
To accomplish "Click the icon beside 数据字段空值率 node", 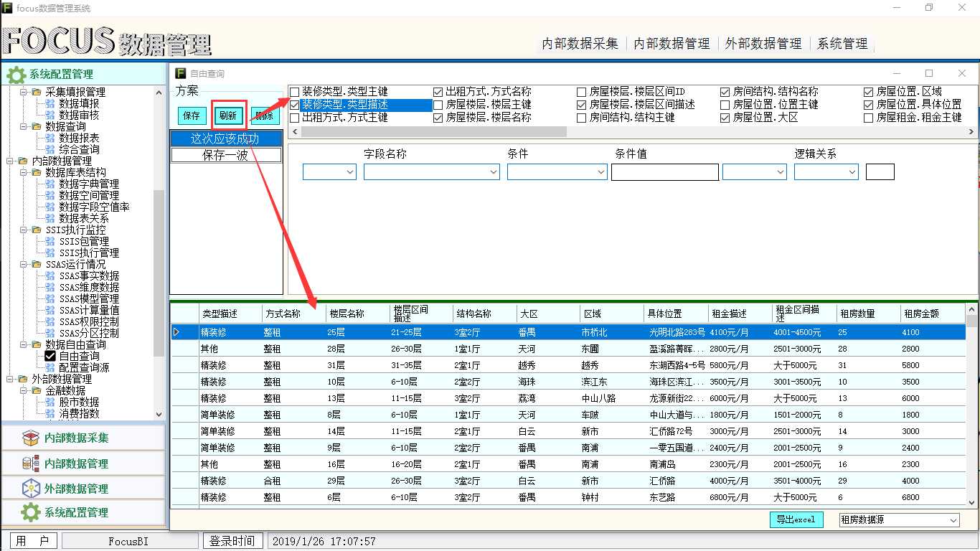I will point(50,207).
